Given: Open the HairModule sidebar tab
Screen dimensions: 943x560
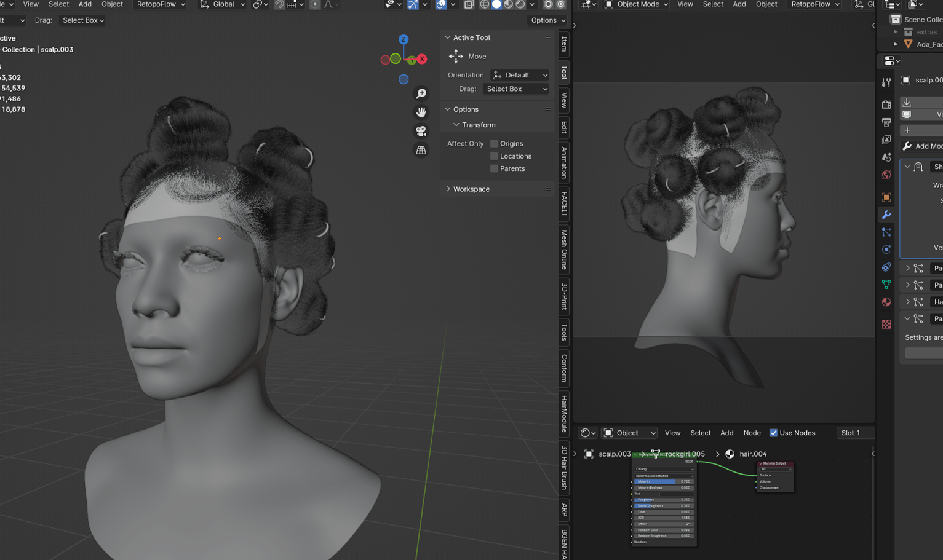Looking at the screenshot, I should coord(564,414).
